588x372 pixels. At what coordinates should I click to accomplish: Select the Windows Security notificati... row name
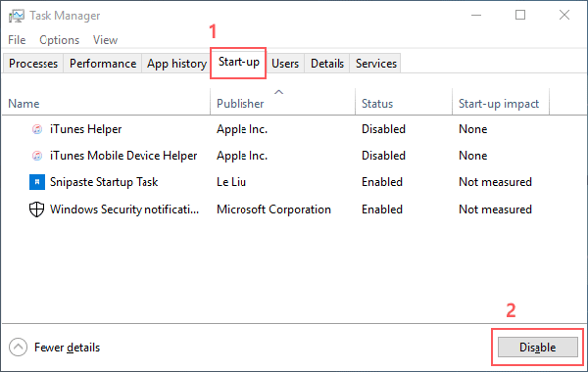tap(124, 209)
